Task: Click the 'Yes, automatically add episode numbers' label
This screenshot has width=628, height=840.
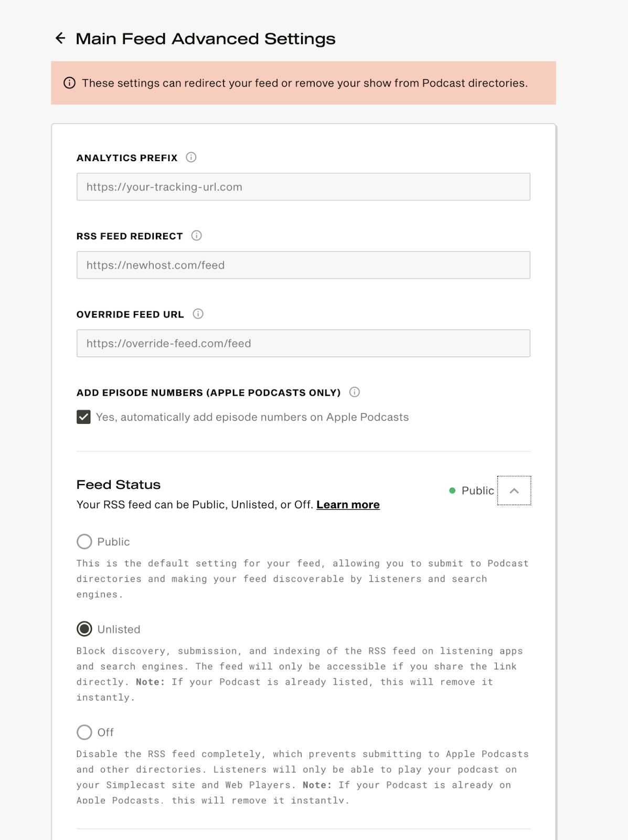Action: pyautogui.click(x=252, y=417)
